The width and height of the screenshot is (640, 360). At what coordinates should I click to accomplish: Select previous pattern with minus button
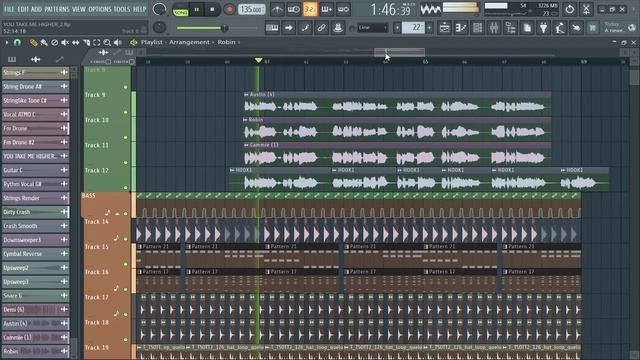(397, 28)
